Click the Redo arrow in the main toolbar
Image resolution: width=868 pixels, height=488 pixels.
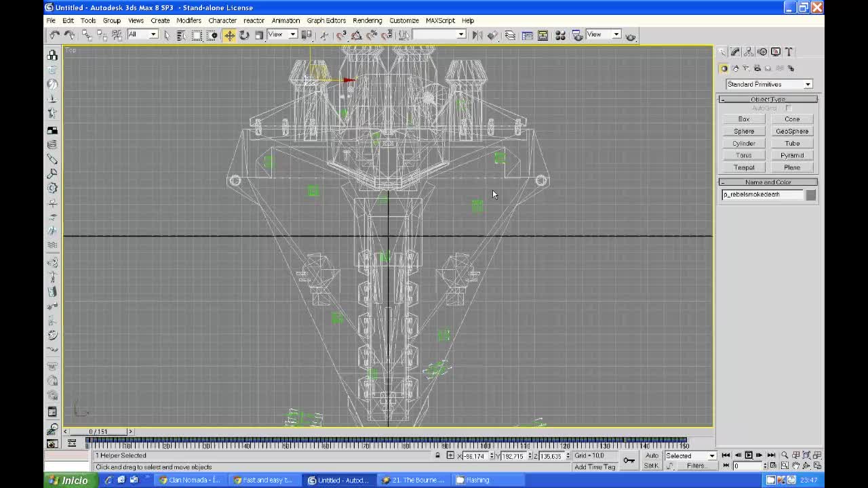point(69,35)
